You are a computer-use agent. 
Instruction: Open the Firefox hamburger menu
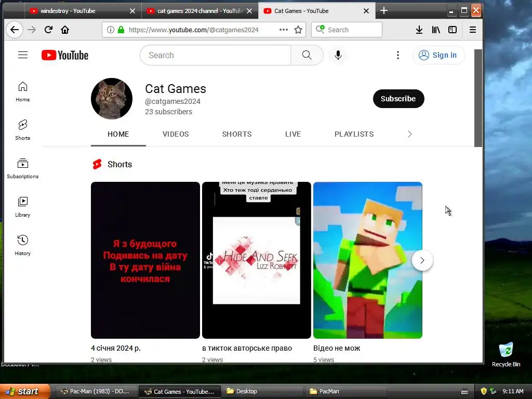(473, 30)
